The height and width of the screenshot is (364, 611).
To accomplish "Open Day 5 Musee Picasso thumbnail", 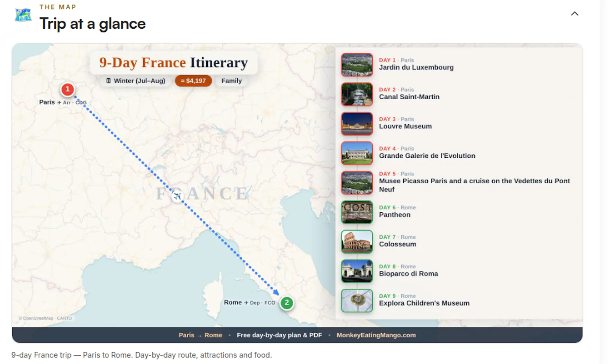I will [x=357, y=183].
